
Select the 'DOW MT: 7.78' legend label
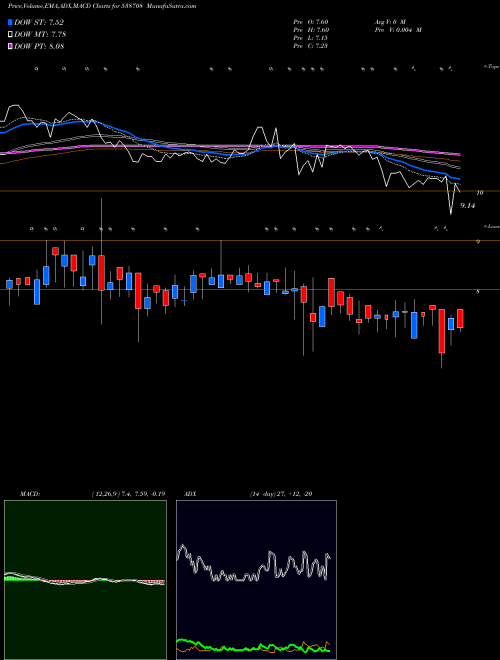click(x=40, y=35)
